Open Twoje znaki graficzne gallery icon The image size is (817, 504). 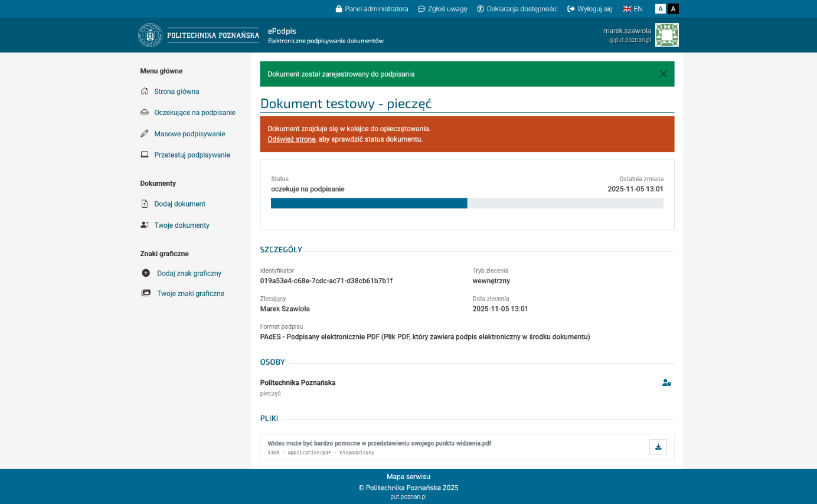146,293
